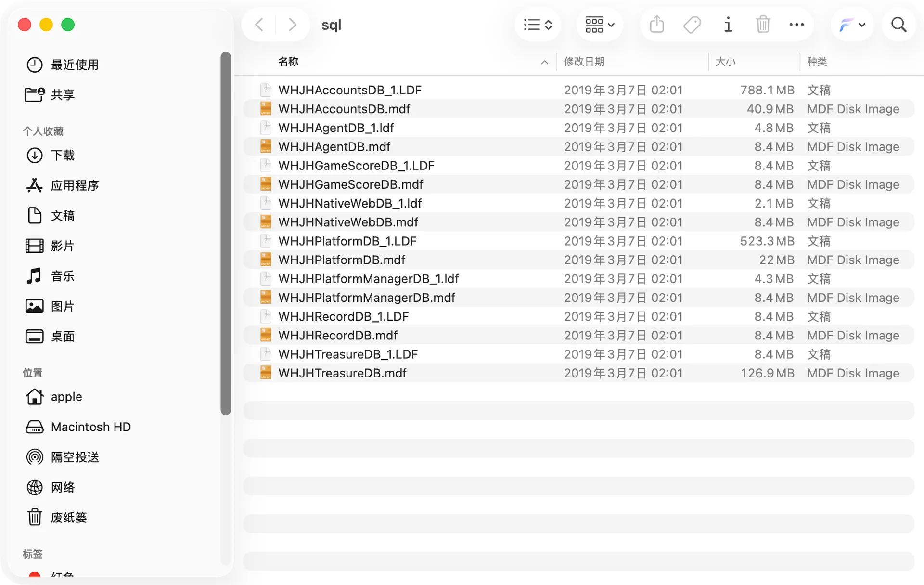Click the 文稿 sidebar document icon
Viewport: 924px width, 585px height.
tap(34, 216)
